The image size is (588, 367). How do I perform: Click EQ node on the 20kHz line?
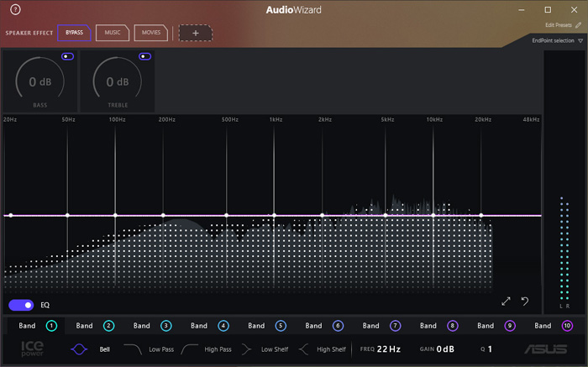[x=481, y=215]
